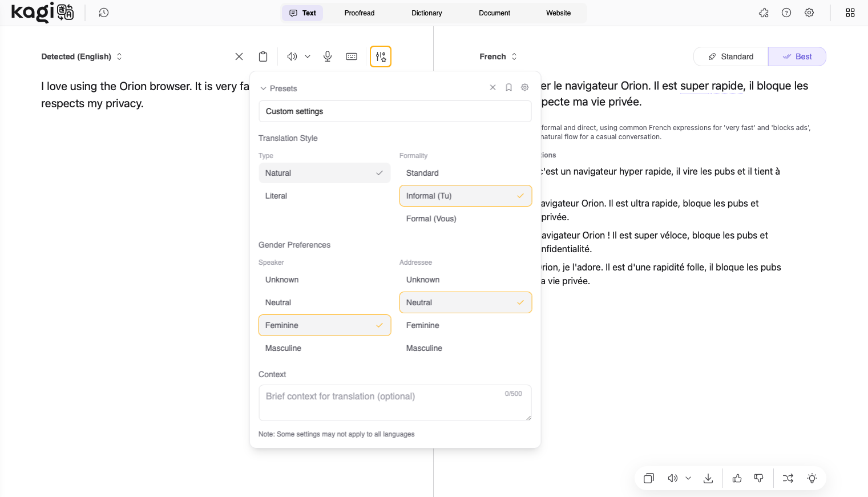Choose Standard formality option
The width and height of the screenshot is (868, 497).
tap(466, 173)
